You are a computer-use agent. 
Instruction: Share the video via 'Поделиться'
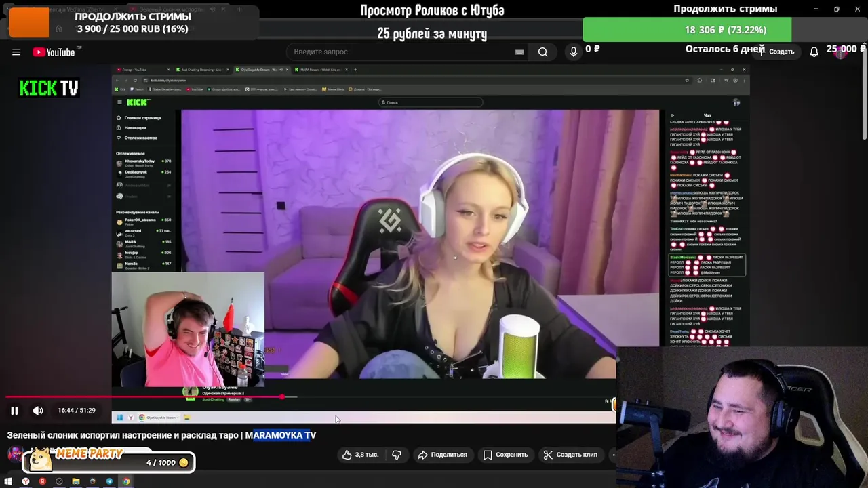pyautogui.click(x=443, y=455)
